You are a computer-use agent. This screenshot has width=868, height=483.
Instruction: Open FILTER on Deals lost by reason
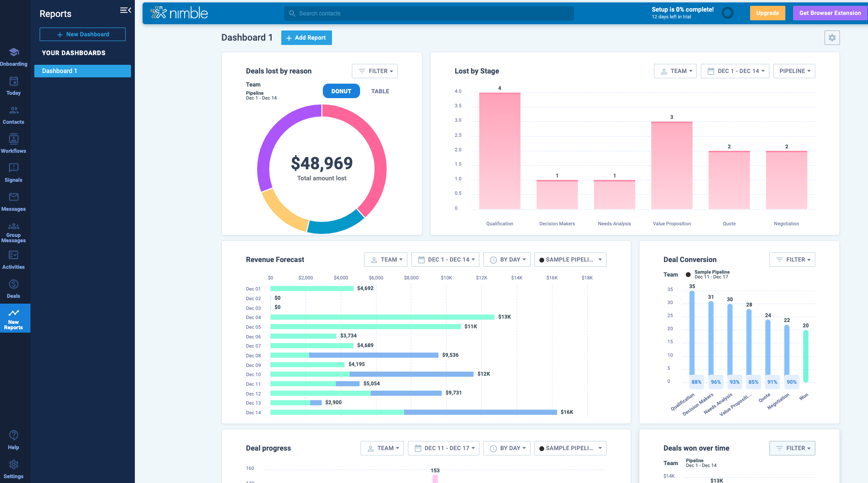(x=375, y=71)
